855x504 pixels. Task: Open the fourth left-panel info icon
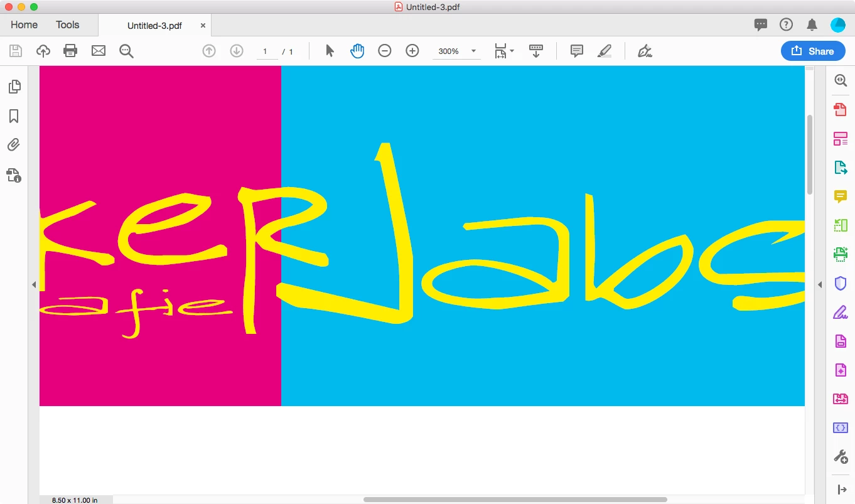click(14, 175)
